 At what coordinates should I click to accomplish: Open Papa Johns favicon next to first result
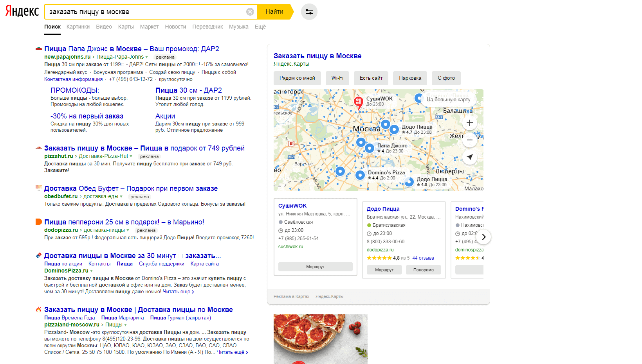[x=39, y=49]
